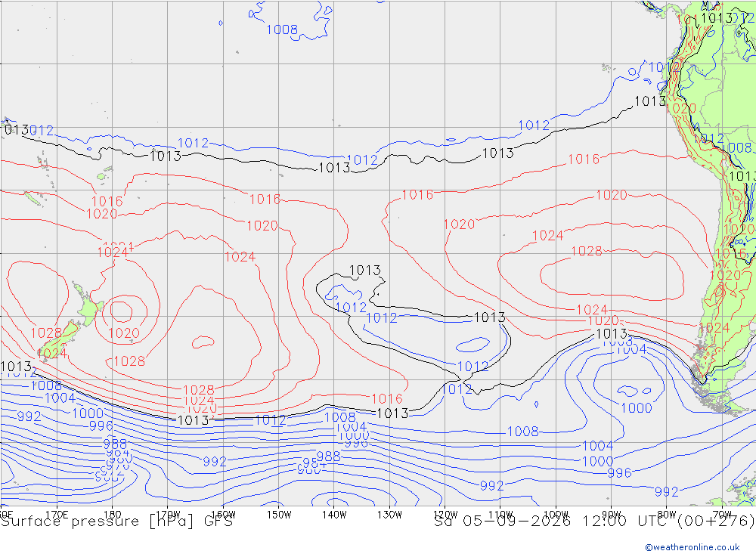Select the 130W longitude axis label
756x554 pixels.
[x=389, y=515]
